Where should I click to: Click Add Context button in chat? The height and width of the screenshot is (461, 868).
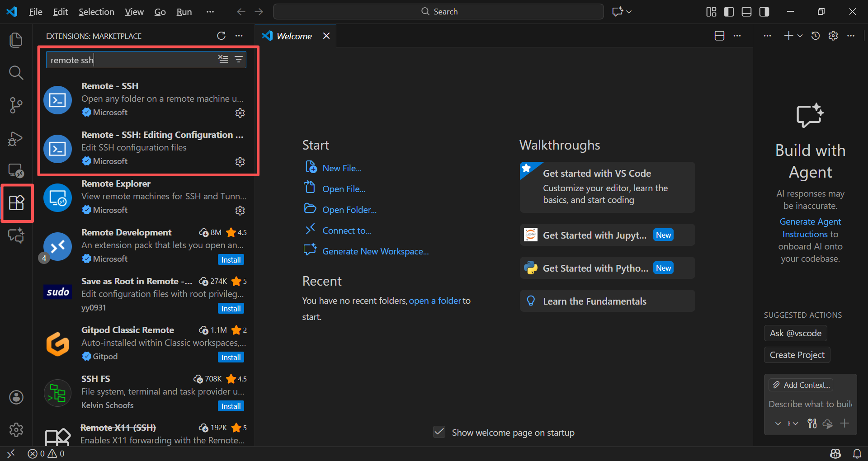tap(801, 385)
